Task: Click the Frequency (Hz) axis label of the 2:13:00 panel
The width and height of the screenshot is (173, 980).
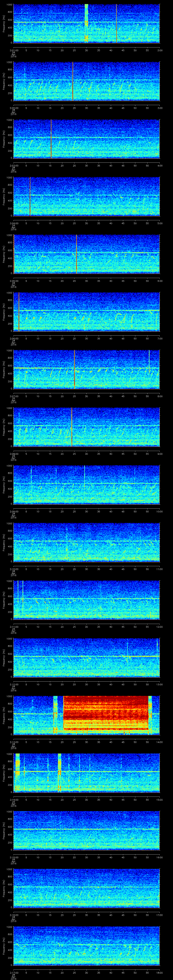Action: point(4,715)
